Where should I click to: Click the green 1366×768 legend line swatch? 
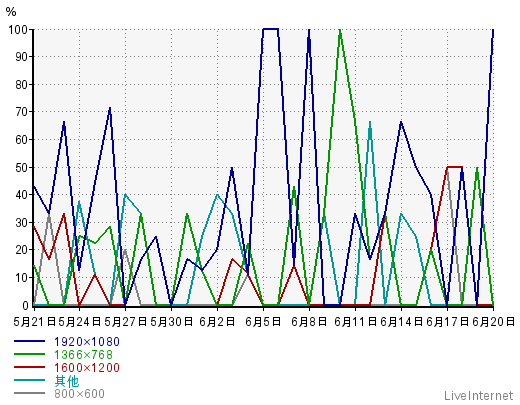coord(29,354)
